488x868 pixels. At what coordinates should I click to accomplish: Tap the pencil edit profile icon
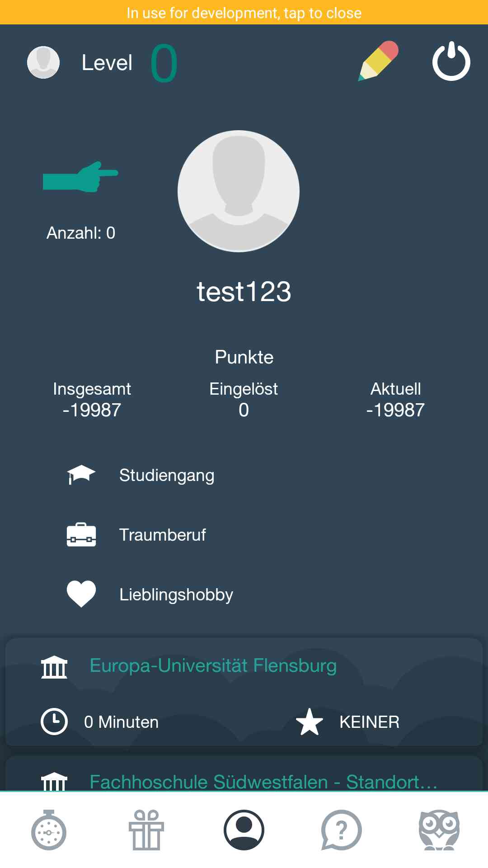378,61
